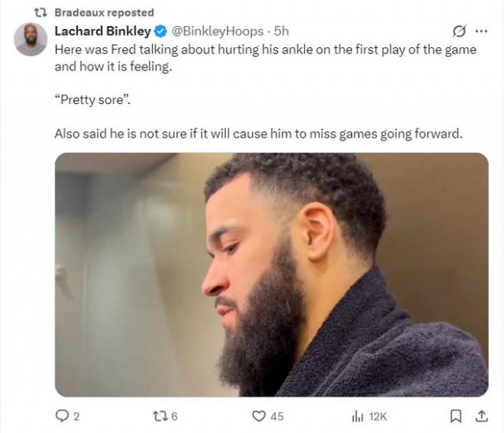Screen dimensions: 504x433
Task: Click the share upload arrow icon
Action: [x=480, y=415]
